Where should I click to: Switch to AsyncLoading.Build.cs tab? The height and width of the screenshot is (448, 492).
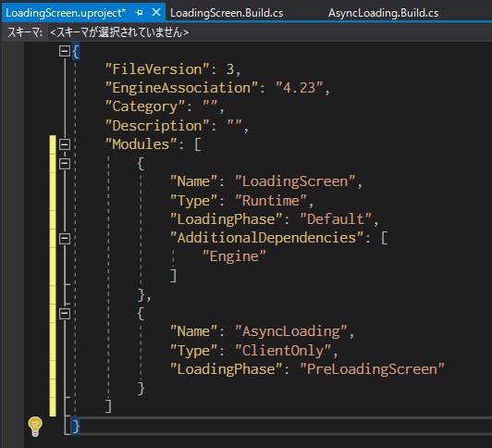383,13
